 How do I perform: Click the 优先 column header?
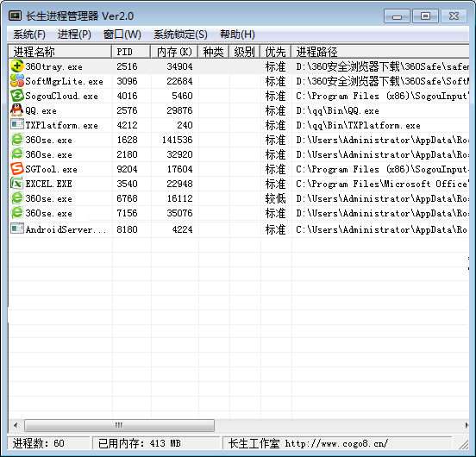[x=276, y=52]
